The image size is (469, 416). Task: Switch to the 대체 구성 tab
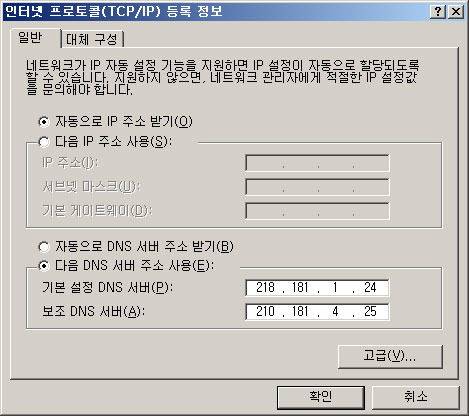[92, 39]
